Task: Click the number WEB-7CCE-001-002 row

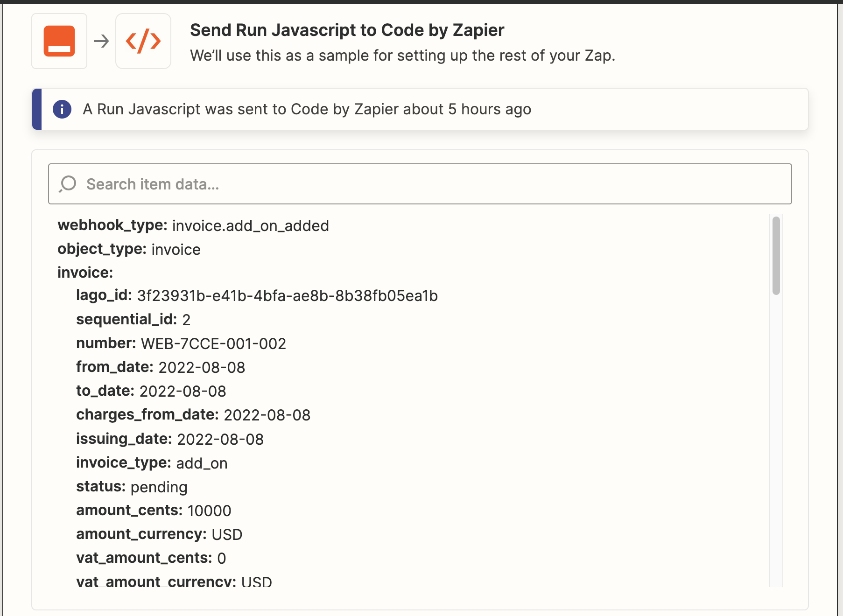Action: click(181, 343)
